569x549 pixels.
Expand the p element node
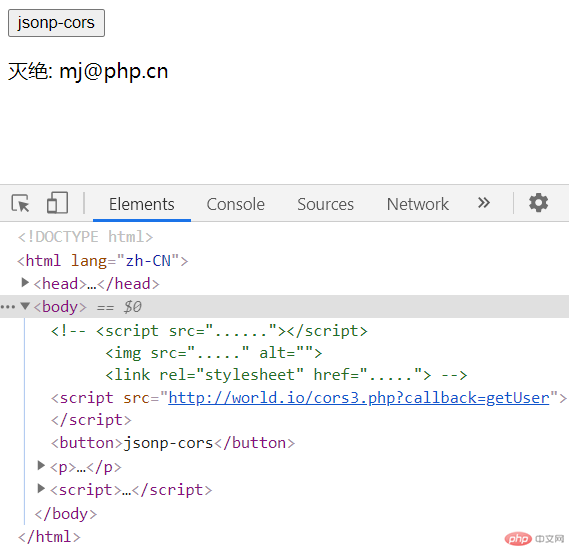point(41,466)
